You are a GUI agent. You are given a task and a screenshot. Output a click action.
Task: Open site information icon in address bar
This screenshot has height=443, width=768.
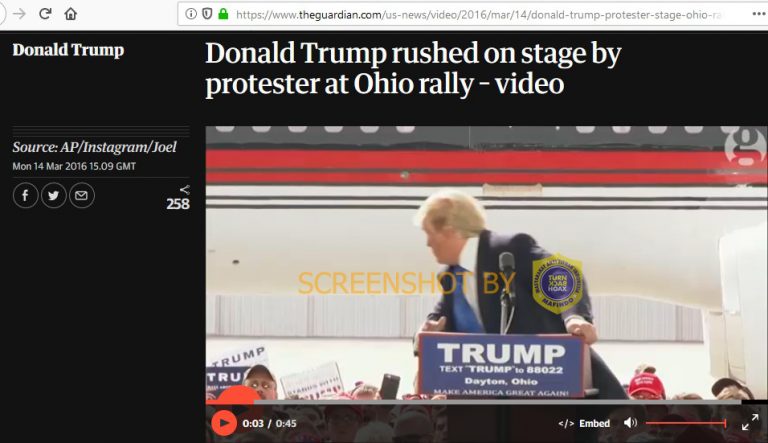tap(191, 14)
